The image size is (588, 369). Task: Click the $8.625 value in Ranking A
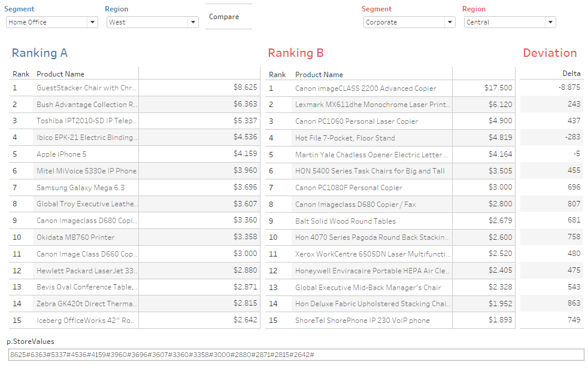(x=245, y=87)
